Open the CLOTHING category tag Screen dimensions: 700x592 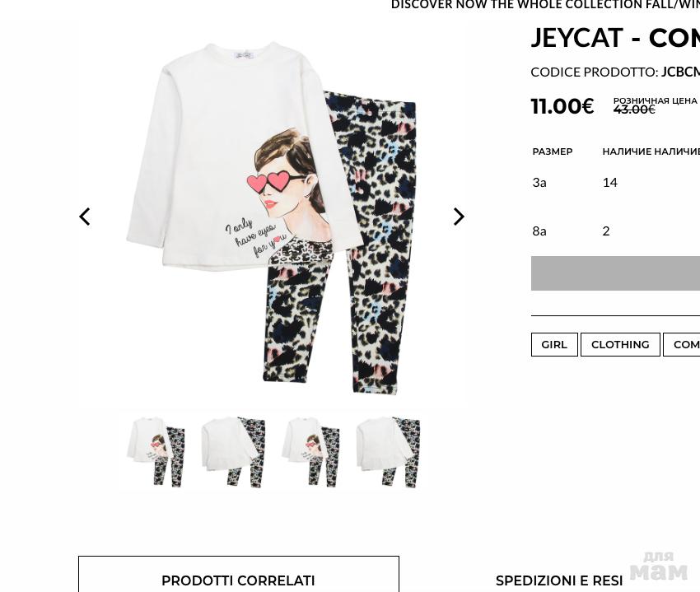click(x=620, y=345)
